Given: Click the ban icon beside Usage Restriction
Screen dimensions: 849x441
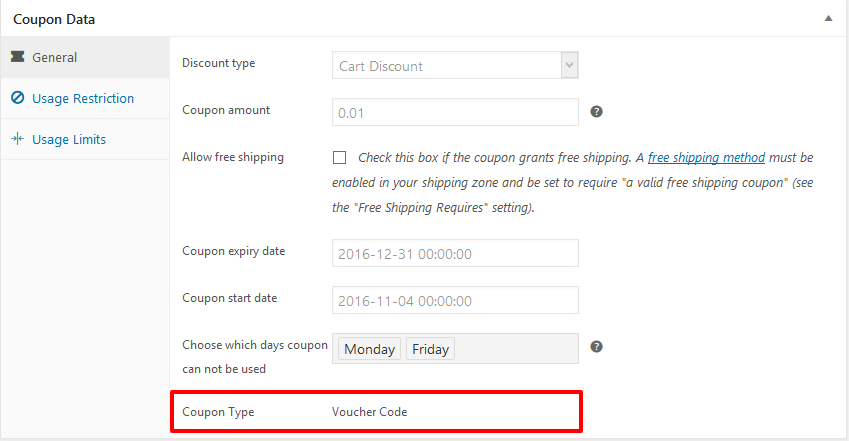Looking at the screenshot, I should (x=18, y=98).
